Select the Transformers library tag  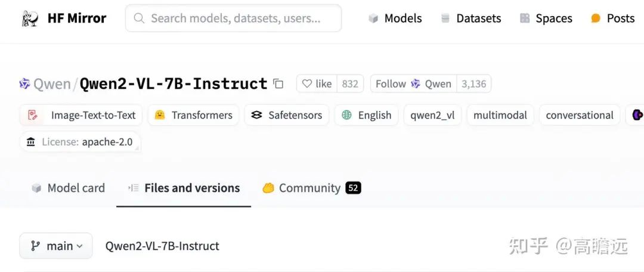193,115
